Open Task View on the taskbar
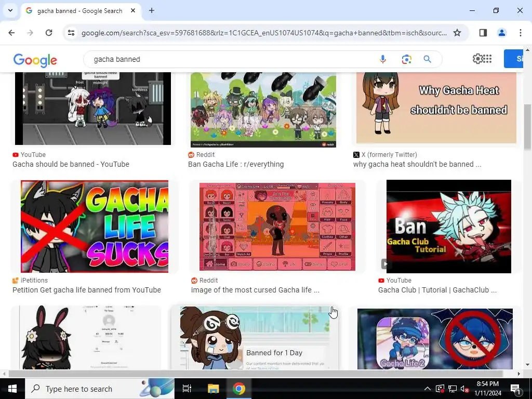Image resolution: width=532 pixels, height=399 pixels. pyautogui.click(x=187, y=389)
